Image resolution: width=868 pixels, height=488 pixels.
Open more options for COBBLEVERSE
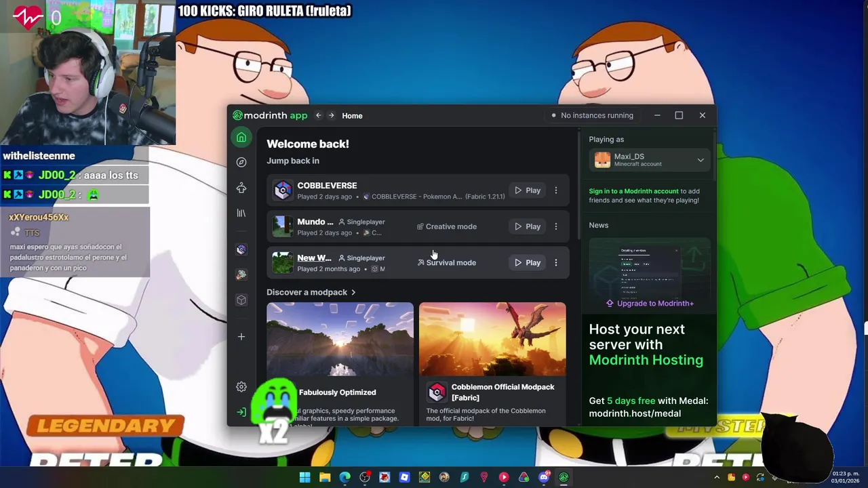tap(556, 190)
